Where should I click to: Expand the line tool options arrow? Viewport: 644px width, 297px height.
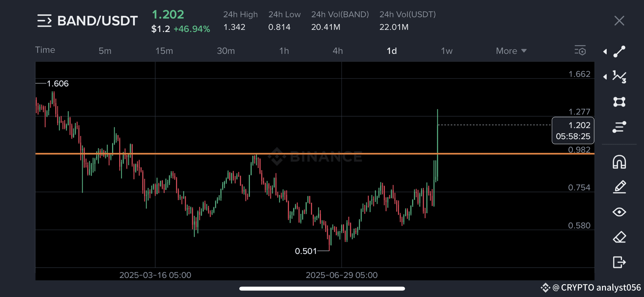[605, 52]
